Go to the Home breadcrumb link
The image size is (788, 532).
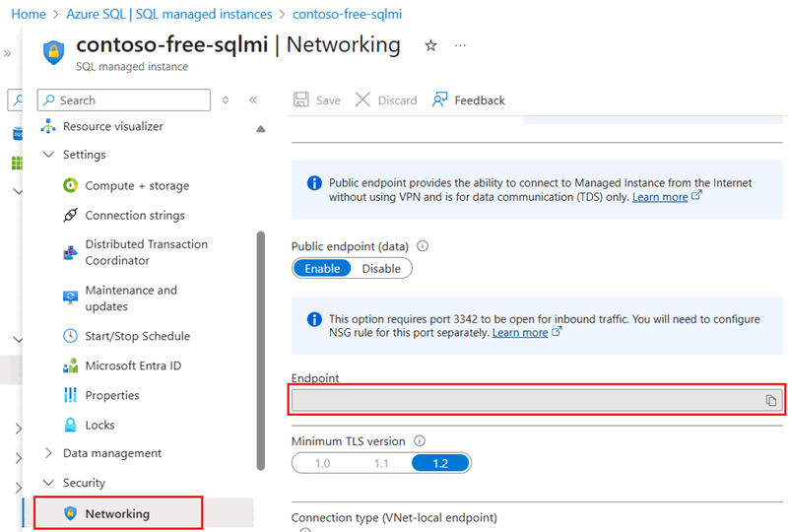tap(29, 14)
